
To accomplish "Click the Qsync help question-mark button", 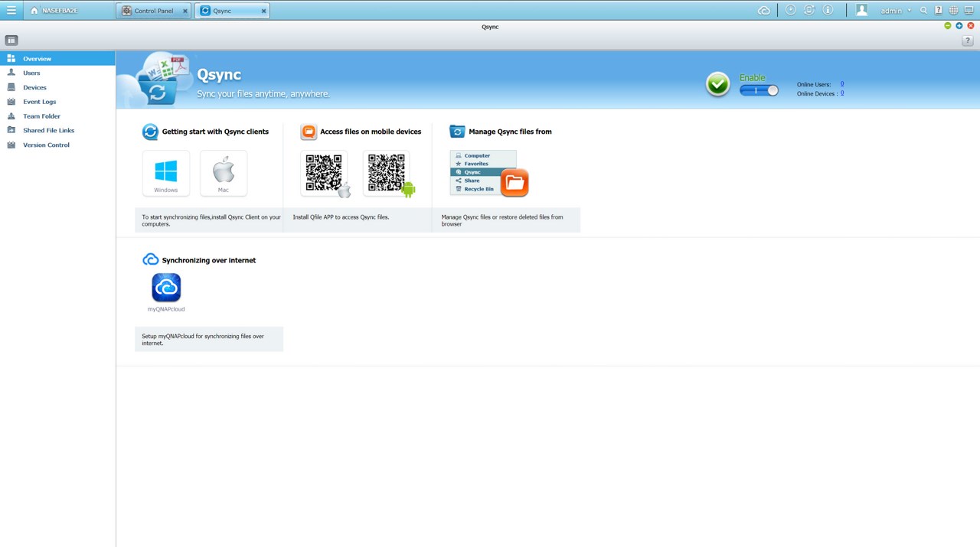I will (x=968, y=41).
